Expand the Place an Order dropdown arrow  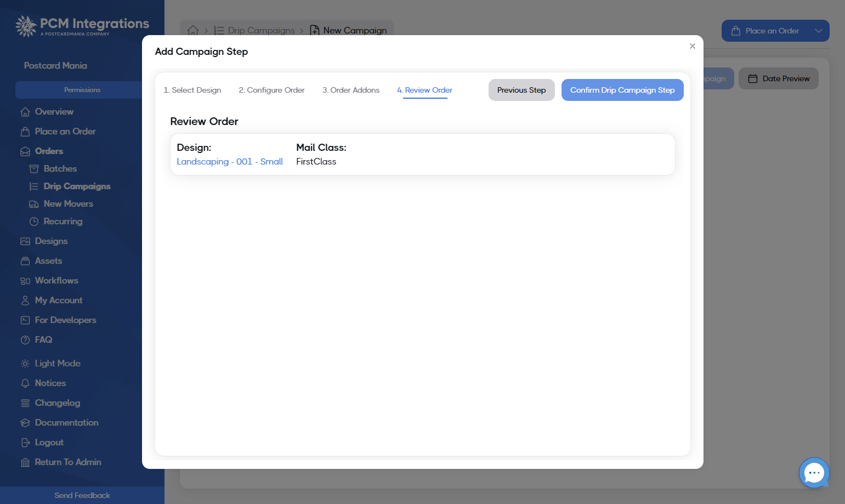tap(819, 31)
